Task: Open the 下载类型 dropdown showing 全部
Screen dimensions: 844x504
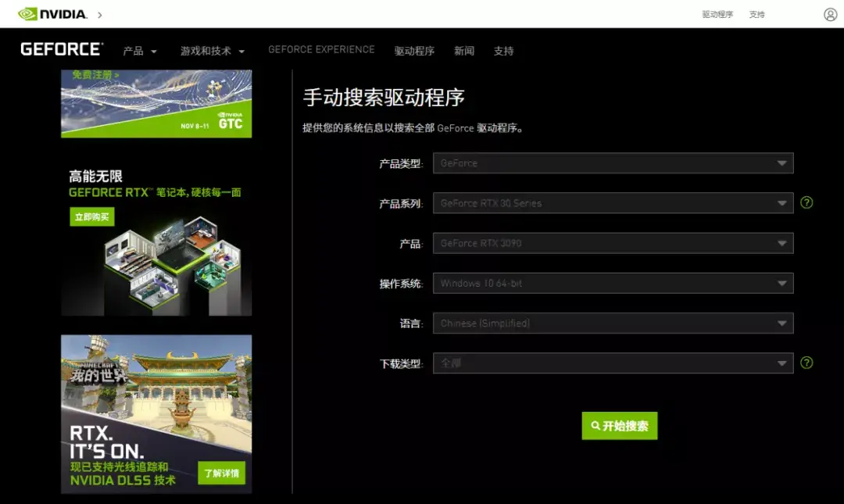Action: pyautogui.click(x=613, y=363)
